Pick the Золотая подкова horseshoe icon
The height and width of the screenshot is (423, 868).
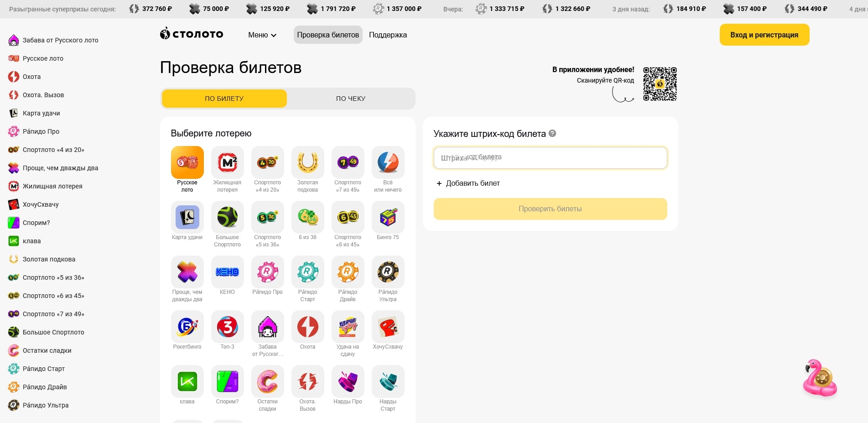pos(307,162)
